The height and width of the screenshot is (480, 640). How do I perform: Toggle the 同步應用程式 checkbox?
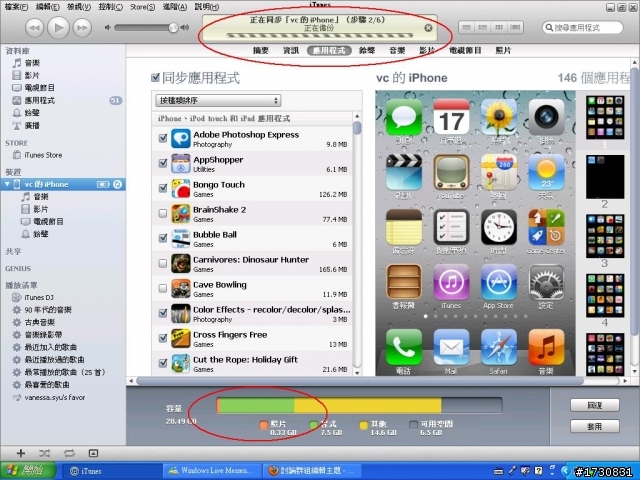(155, 78)
